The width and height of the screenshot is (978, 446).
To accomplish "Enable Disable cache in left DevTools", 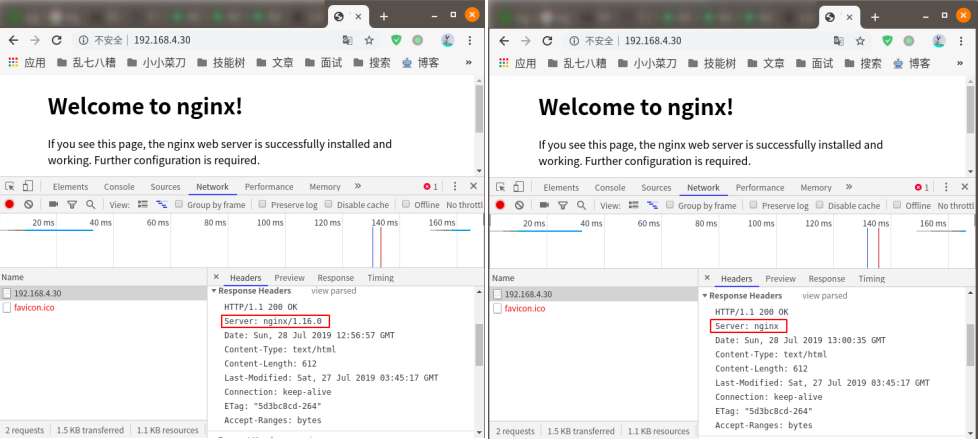I will click(328, 204).
